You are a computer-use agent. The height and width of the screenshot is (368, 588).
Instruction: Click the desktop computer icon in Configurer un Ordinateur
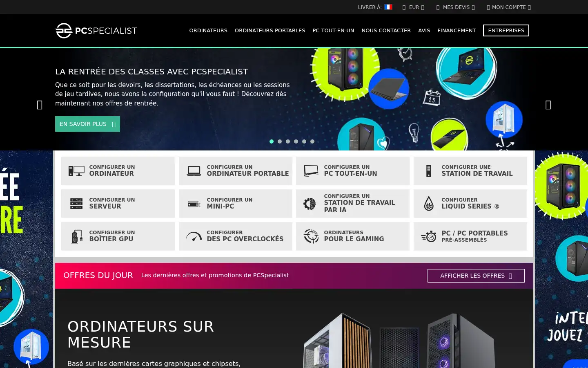point(76,171)
